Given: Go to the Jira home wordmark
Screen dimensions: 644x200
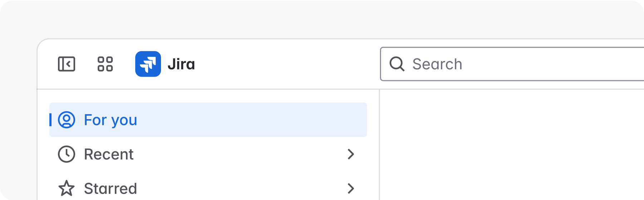Looking at the screenshot, I should [181, 64].
